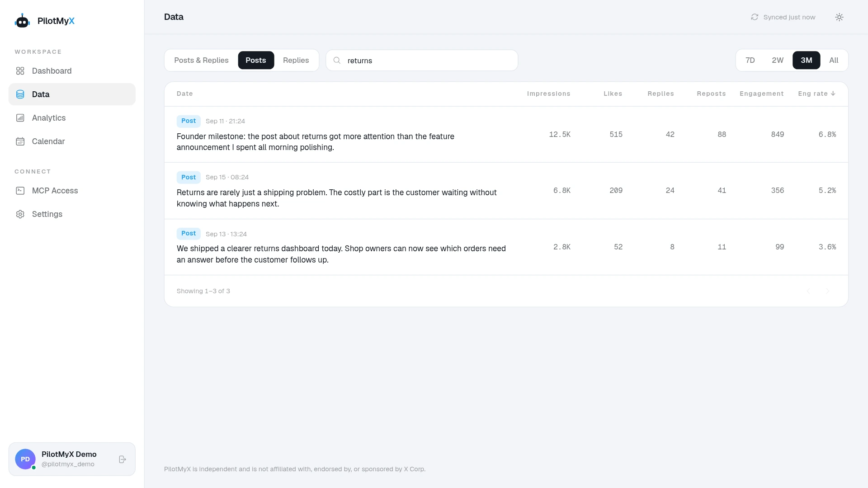Sort by Replies column header
Screen dimensions: 868x488
pos(660,94)
